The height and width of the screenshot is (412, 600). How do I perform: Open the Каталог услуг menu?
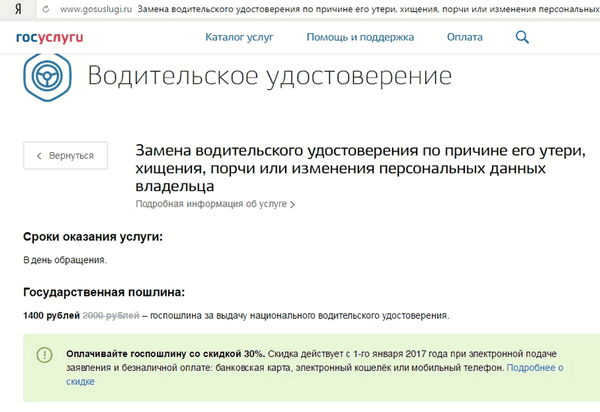[x=239, y=37]
